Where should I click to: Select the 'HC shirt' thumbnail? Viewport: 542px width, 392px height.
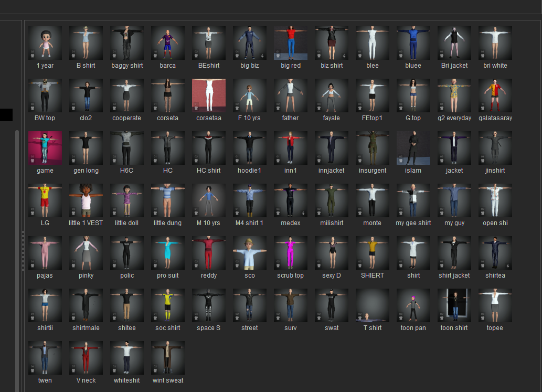[x=209, y=148]
